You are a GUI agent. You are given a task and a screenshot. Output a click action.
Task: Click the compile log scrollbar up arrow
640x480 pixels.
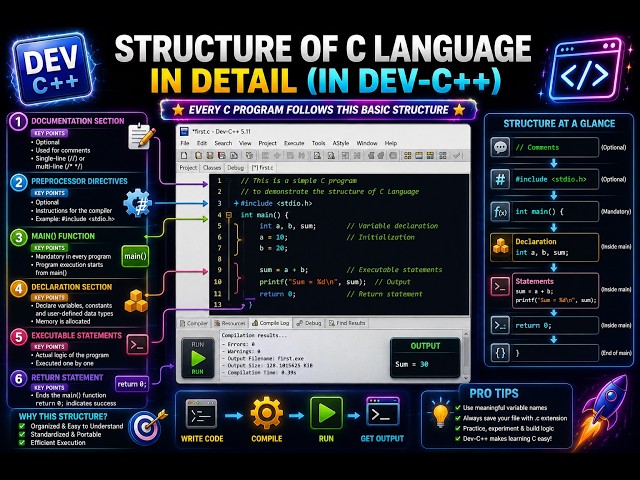465,334
